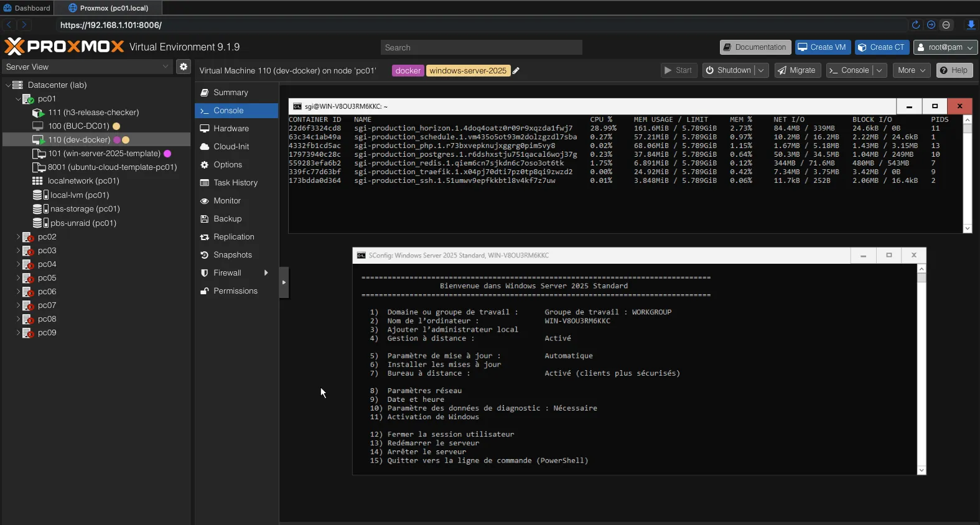Click the Documentation button
Viewport: 980px width, 525px height.
coord(755,47)
